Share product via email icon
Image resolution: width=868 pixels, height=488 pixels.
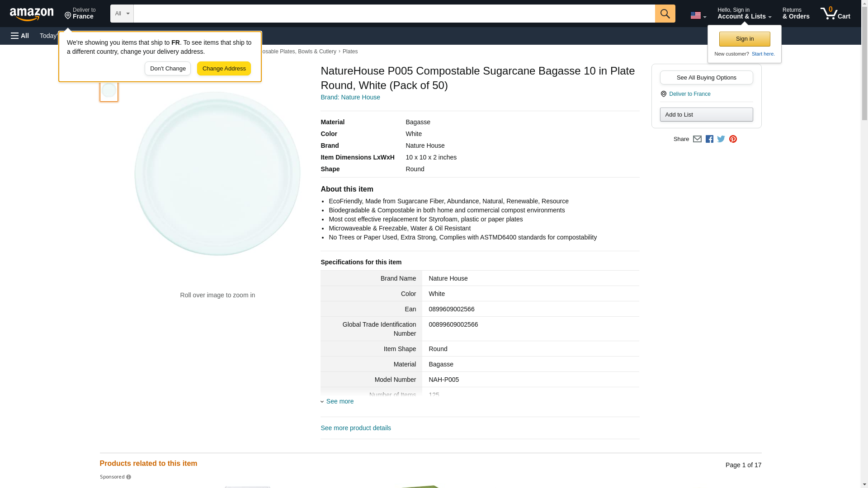[697, 139]
